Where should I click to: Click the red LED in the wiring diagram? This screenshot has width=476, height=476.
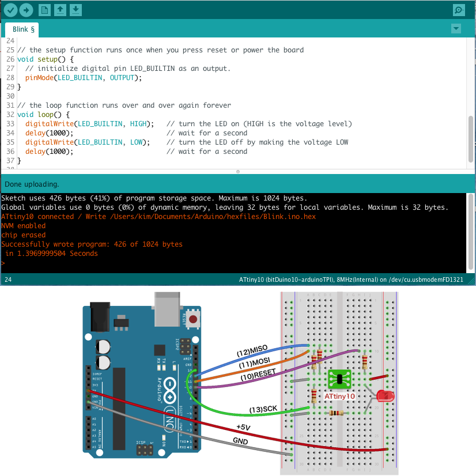coord(385,396)
